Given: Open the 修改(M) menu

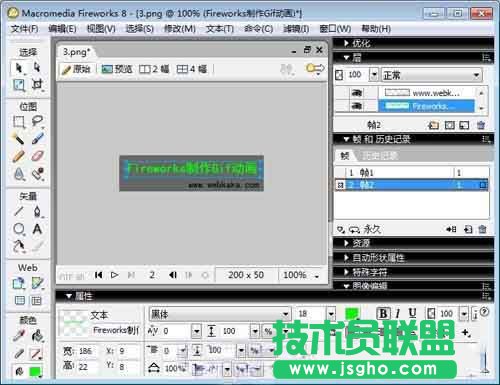Looking at the screenshot, I should 180,29.
